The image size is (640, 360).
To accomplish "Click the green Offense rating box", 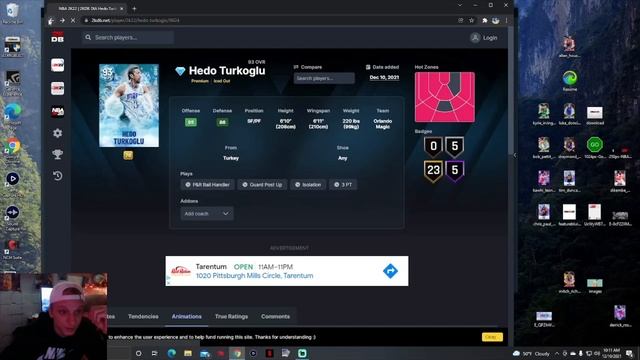I will point(191,122).
